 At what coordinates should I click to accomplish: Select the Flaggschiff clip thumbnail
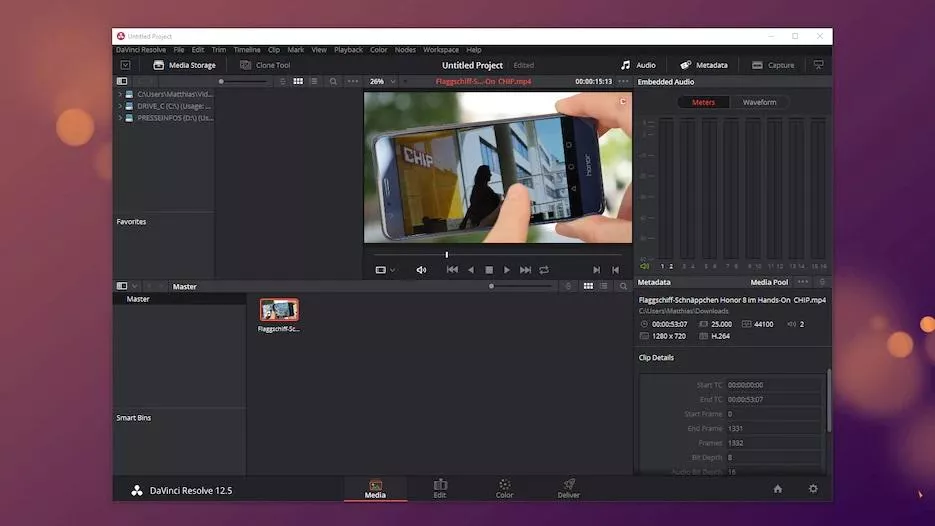click(x=279, y=310)
